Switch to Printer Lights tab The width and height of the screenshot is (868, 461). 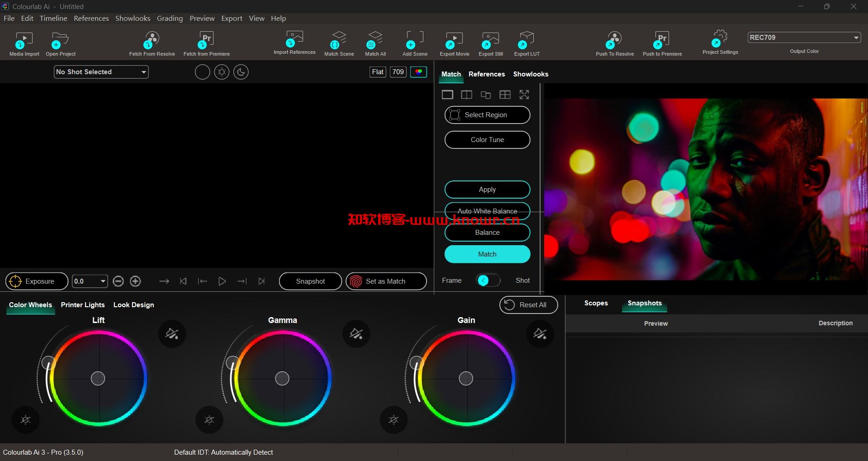[83, 305]
